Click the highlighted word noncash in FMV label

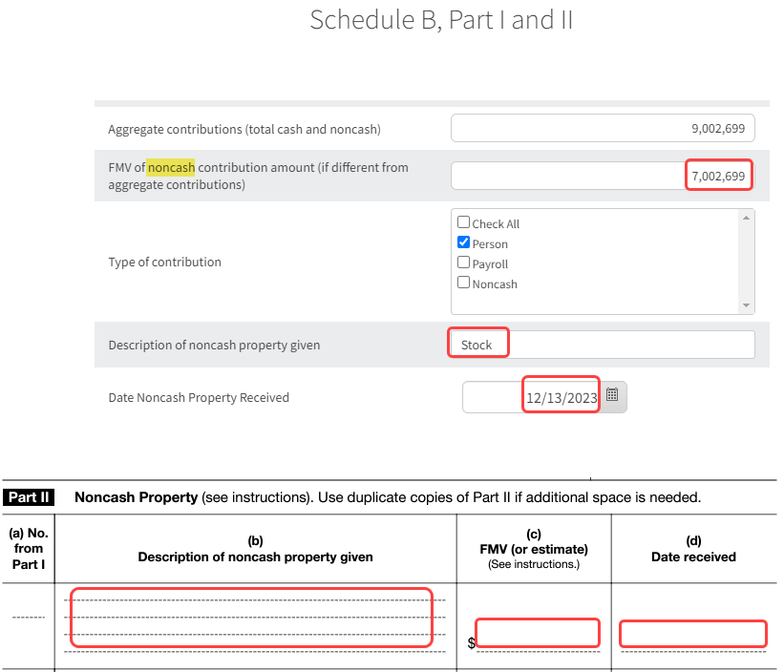point(171,167)
